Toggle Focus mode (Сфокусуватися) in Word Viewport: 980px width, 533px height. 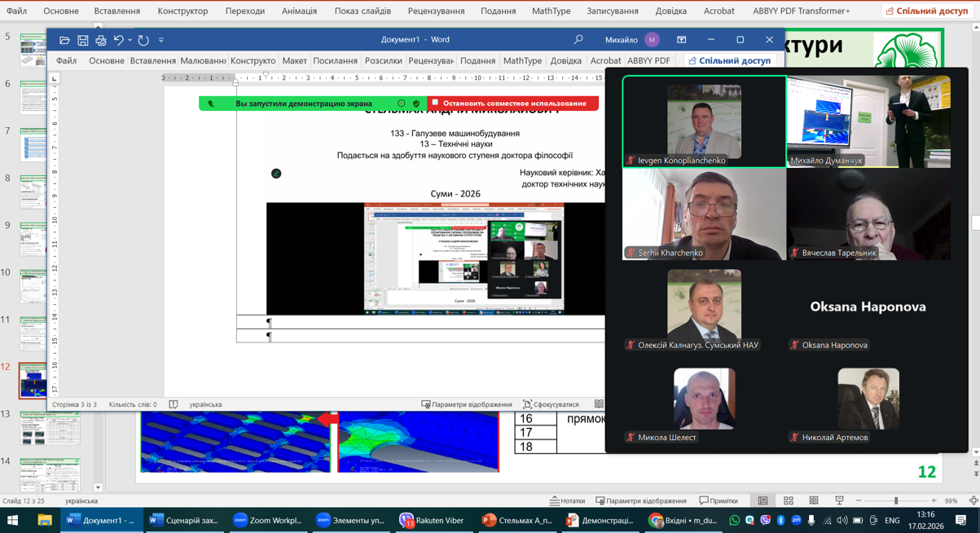click(x=551, y=404)
